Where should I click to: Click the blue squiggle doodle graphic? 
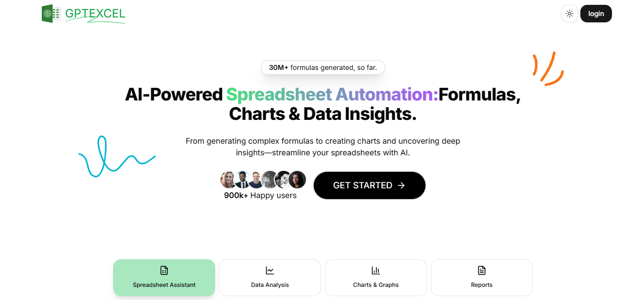[117, 156]
